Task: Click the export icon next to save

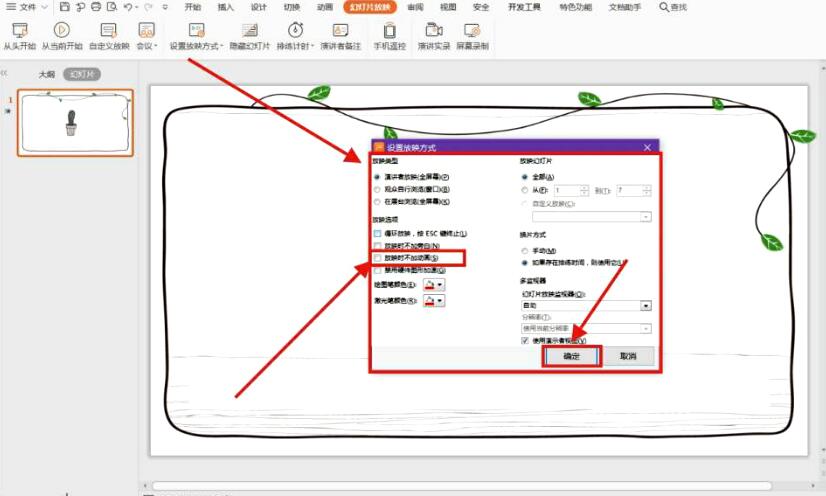Action: click(x=80, y=7)
